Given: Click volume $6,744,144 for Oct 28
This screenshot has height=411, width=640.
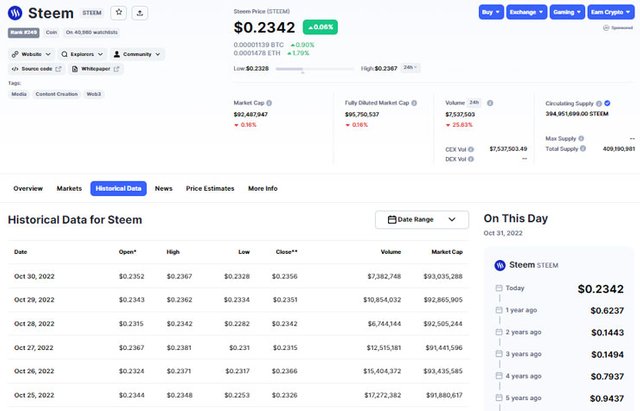Looking at the screenshot, I should pyautogui.click(x=384, y=324).
